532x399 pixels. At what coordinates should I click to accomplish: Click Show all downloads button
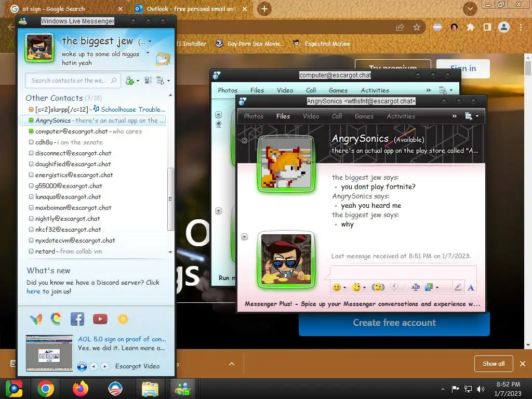coord(494,364)
